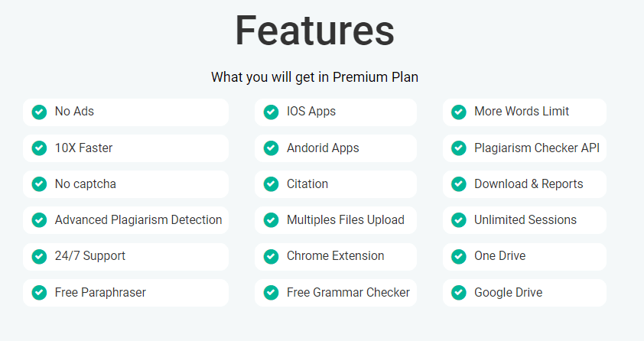644x341 pixels.
Task: Click the check icon next to One Drive
Action: 459,256
